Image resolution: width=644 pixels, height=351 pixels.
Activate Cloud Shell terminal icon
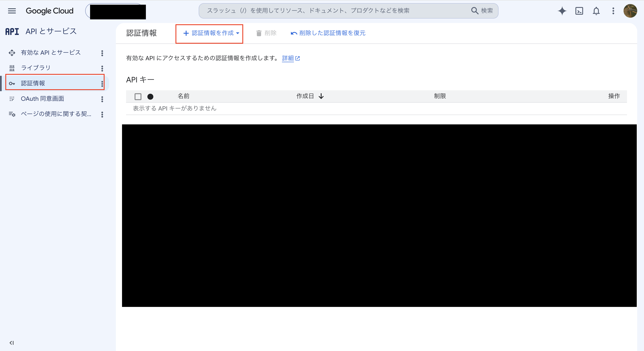[579, 11]
